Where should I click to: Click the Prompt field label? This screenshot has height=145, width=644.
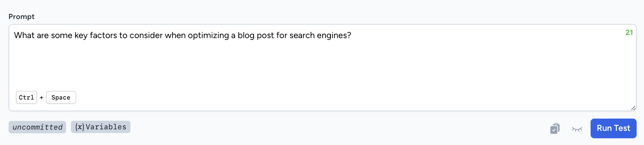click(x=21, y=17)
